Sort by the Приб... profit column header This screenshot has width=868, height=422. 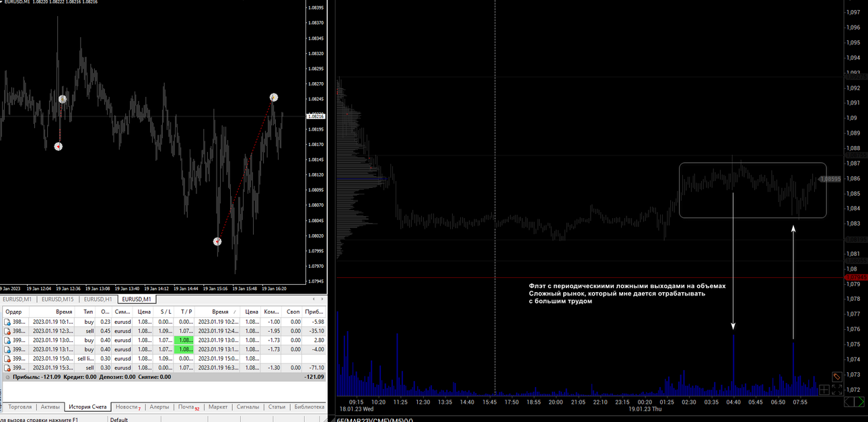point(314,312)
